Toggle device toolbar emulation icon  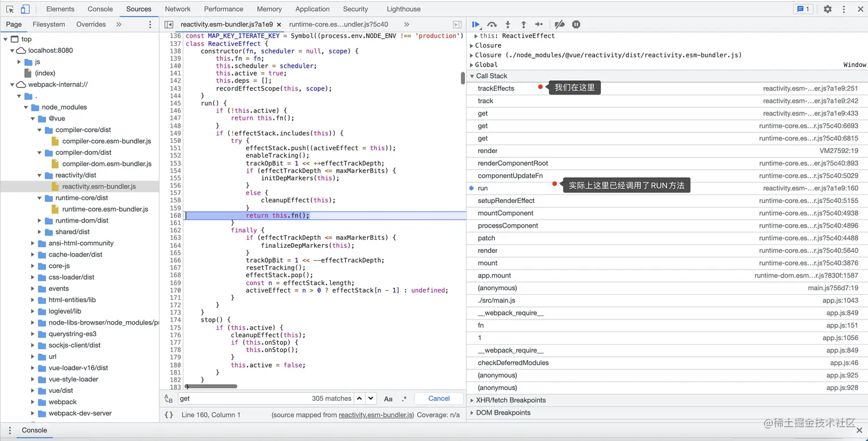25,9
